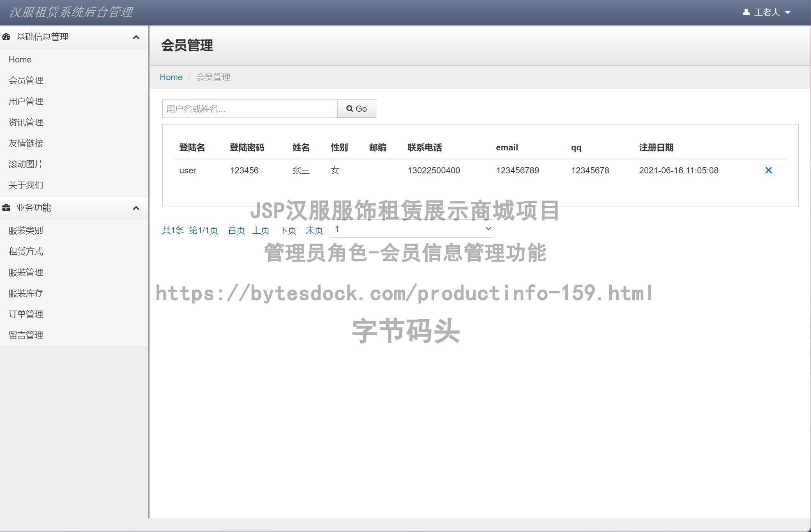Viewport: 811px width, 532px height.
Task: Click the briefcase icon beside 业务功能
Action: 6,208
